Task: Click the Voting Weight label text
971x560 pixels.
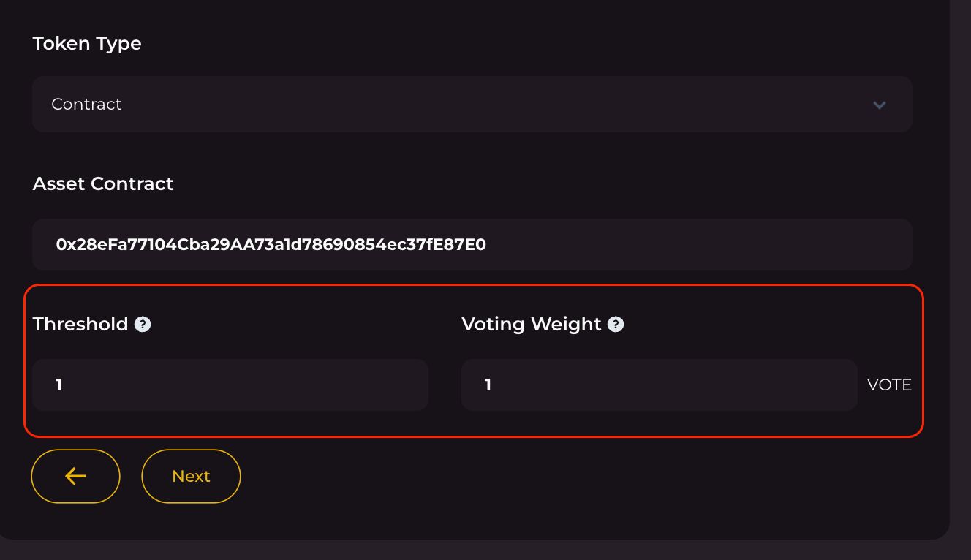Action: (532, 324)
